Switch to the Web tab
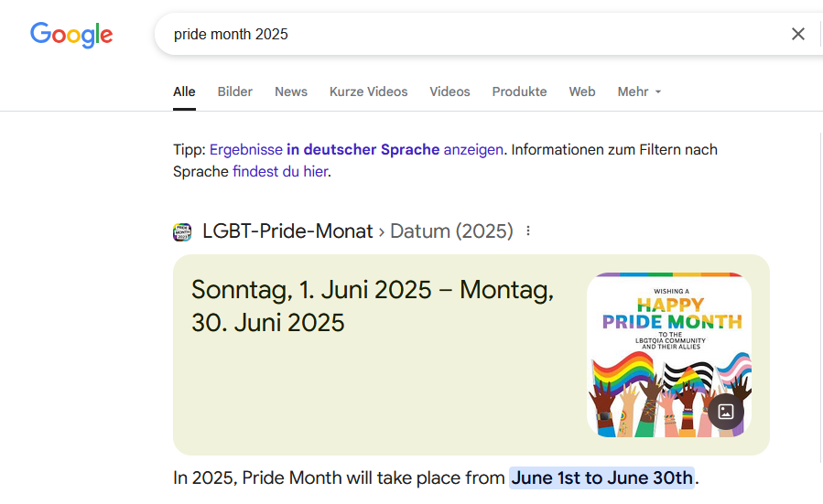The image size is (823, 504). click(x=582, y=91)
